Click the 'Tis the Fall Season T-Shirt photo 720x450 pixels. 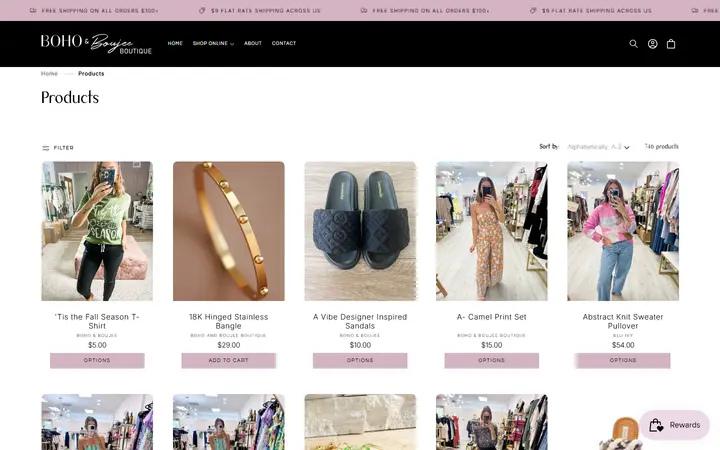97,231
